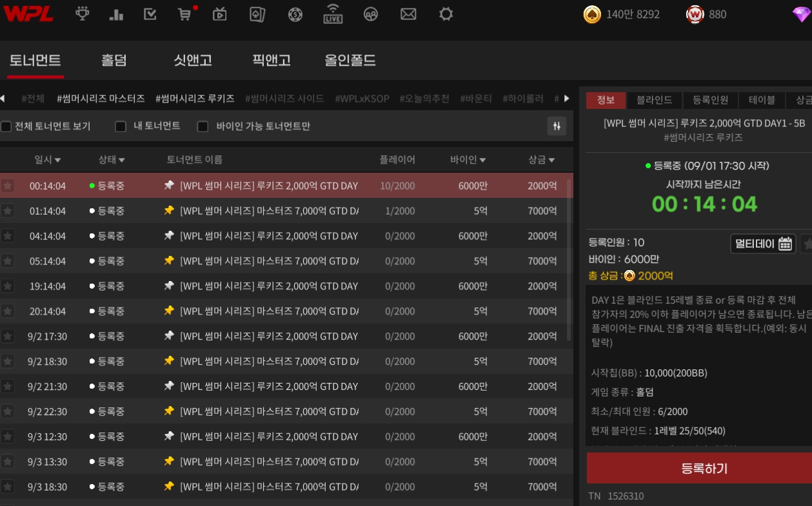Open the bar chart rankings icon
Image resolution: width=812 pixels, height=506 pixels.
tap(116, 14)
